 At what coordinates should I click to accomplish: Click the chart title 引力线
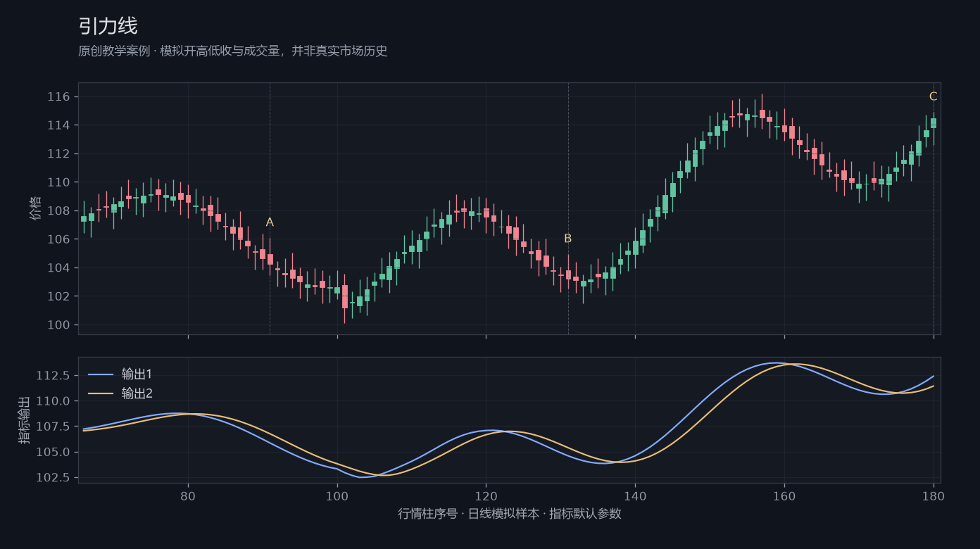[108, 27]
